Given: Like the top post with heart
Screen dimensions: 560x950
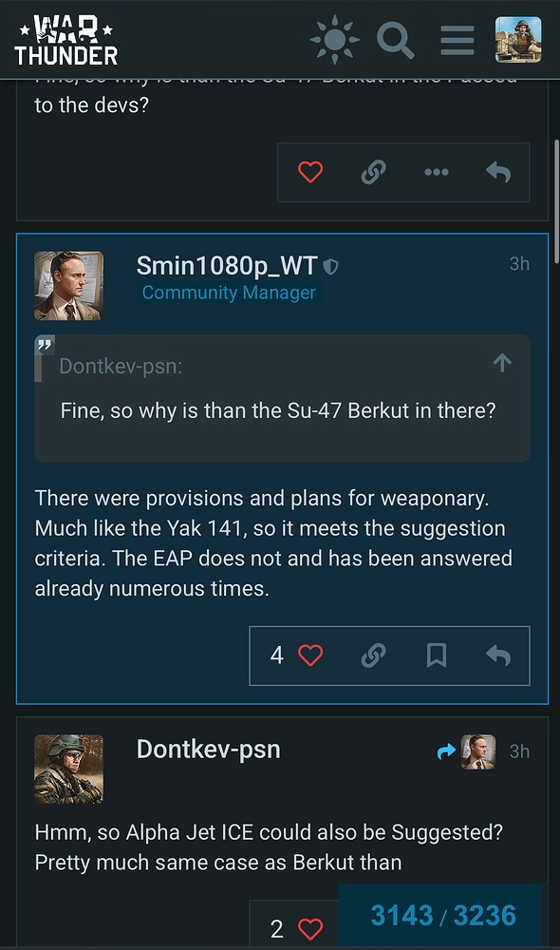Looking at the screenshot, I should coord(310,172).
